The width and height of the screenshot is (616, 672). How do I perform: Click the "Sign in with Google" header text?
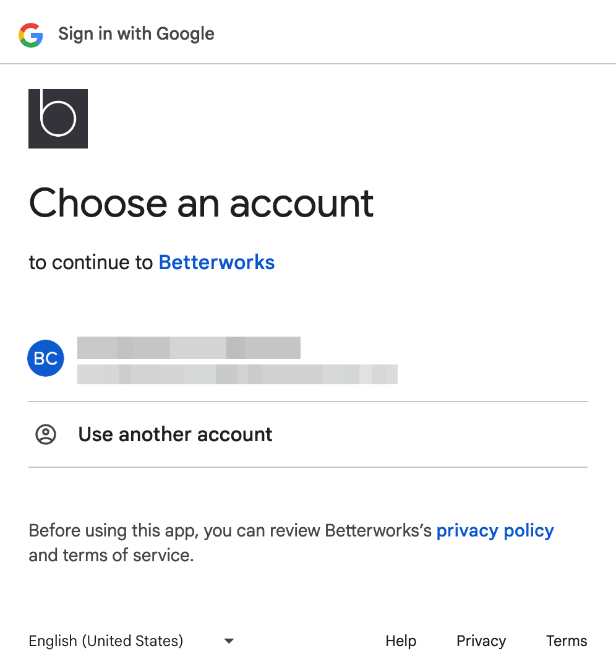[136, 34]
